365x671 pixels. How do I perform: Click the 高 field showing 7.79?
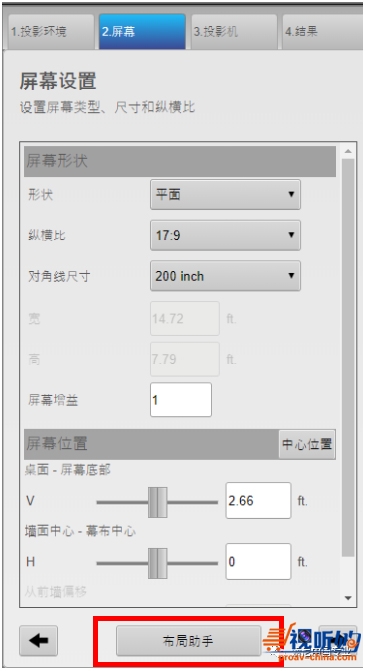pos(185,359)
